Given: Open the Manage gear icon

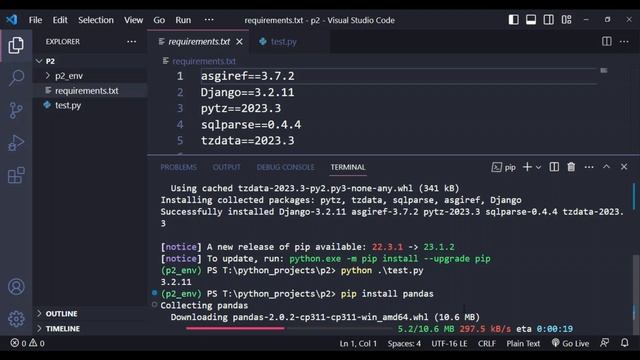Looking at the screenshot, I should tap(16, 319).
